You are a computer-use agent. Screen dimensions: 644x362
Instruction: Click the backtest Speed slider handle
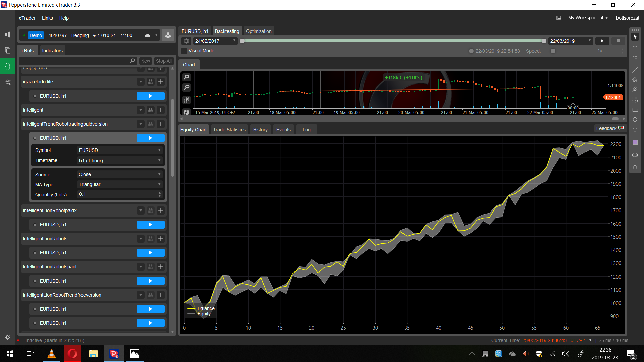pyautogui.click(x=553, y=51)
